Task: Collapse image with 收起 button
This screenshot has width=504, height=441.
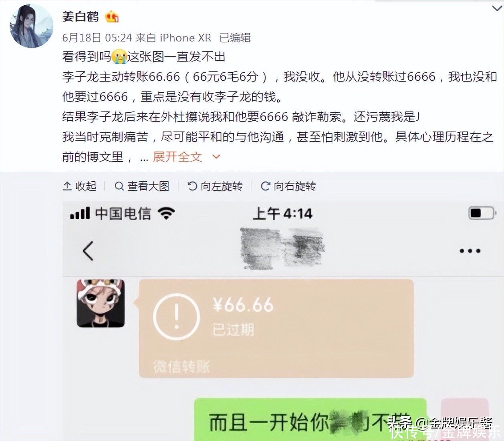Action: coord(80,186)
